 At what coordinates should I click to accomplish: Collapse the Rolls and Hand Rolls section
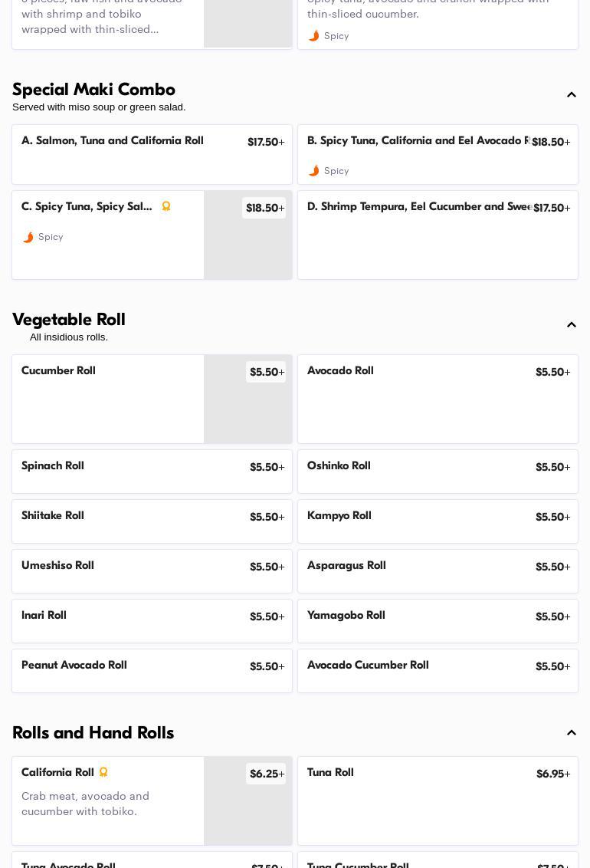(x=571, y=733)
